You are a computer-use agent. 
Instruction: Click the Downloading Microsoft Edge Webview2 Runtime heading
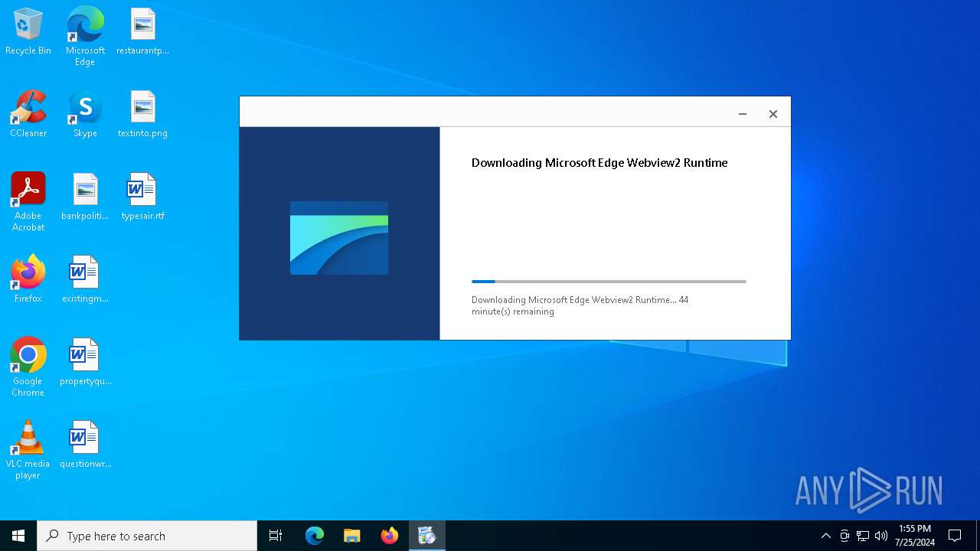point(599,162)
